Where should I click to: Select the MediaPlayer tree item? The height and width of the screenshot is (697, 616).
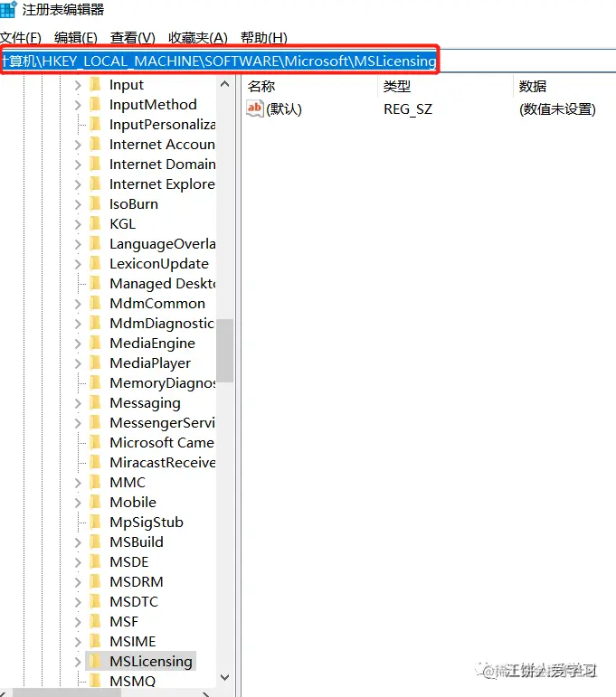(x=150, y=363)
